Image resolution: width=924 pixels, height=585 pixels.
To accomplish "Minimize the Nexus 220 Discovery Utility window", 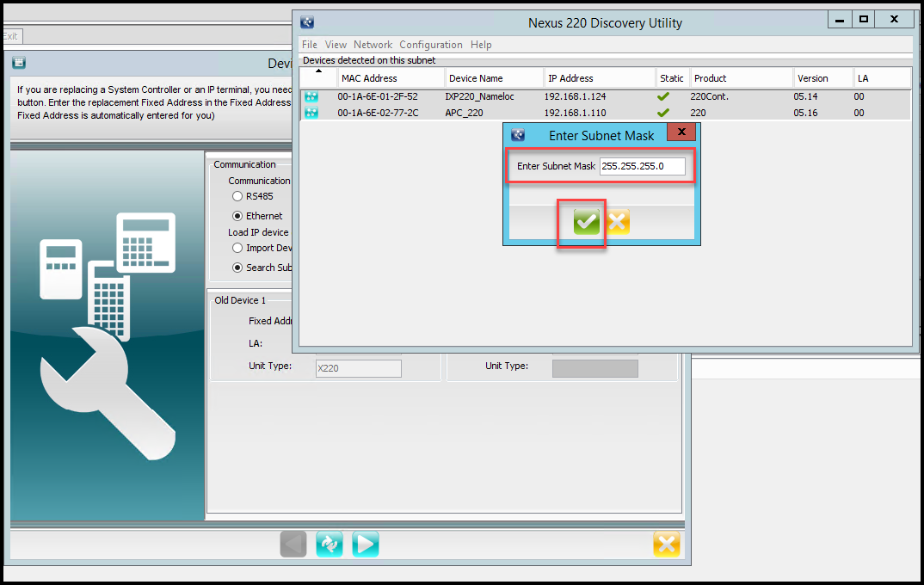I will click(x=840, y=20).
